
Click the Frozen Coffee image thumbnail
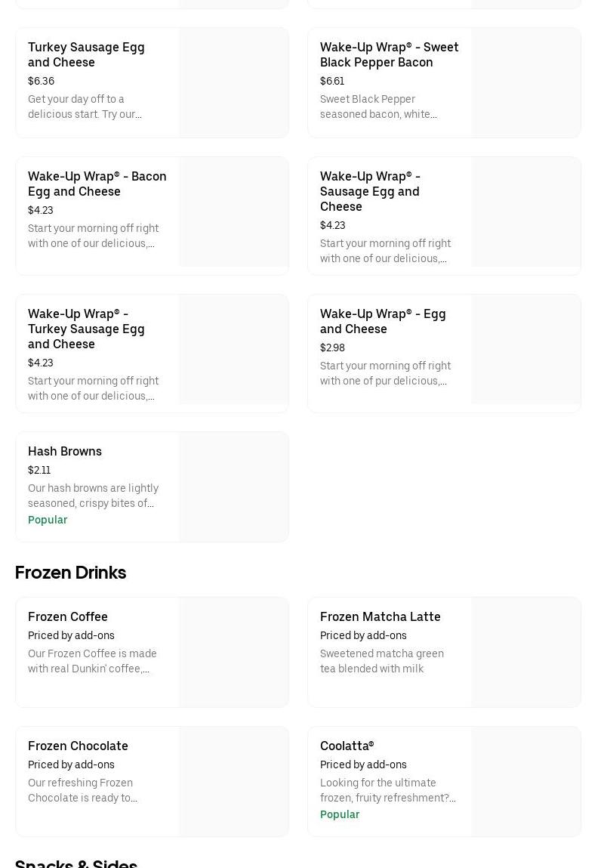pyautogui.click(x=233, y=652)
